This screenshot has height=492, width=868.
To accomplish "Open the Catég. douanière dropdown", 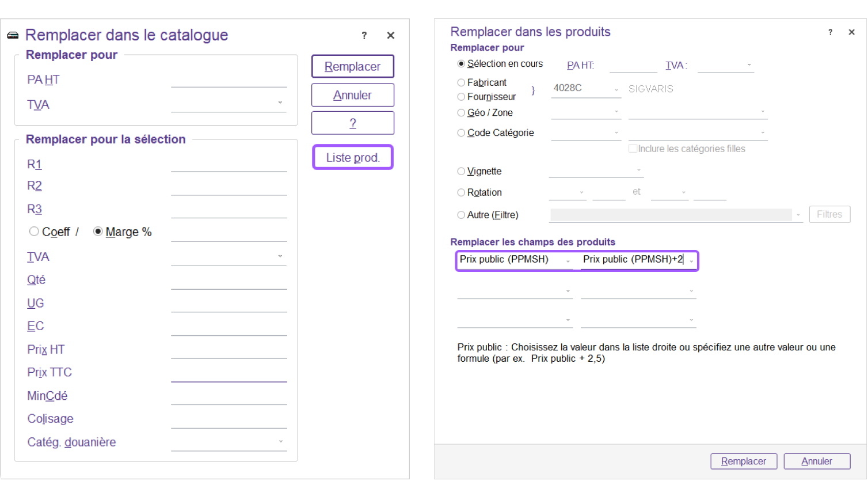I will [280, 442].
